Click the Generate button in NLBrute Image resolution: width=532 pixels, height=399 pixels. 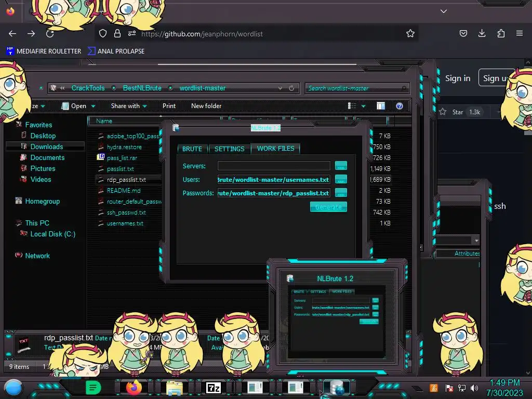click(x=328, y=207)
